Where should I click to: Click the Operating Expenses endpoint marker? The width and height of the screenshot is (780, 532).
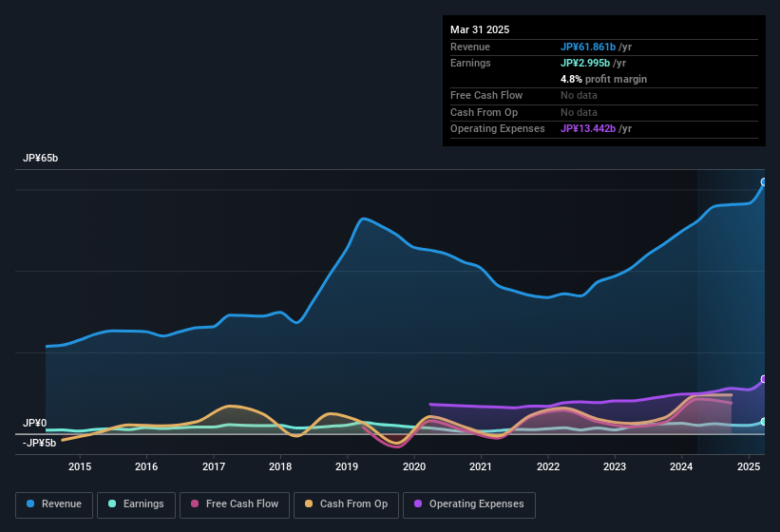[764, 379]
